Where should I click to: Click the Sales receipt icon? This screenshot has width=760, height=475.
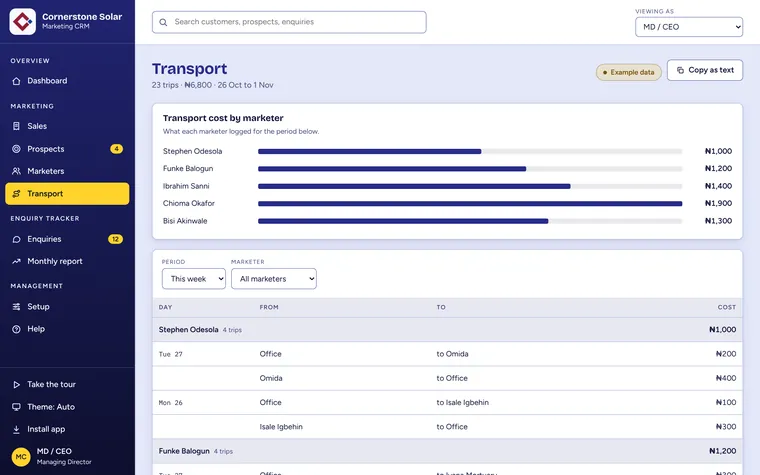16,126
